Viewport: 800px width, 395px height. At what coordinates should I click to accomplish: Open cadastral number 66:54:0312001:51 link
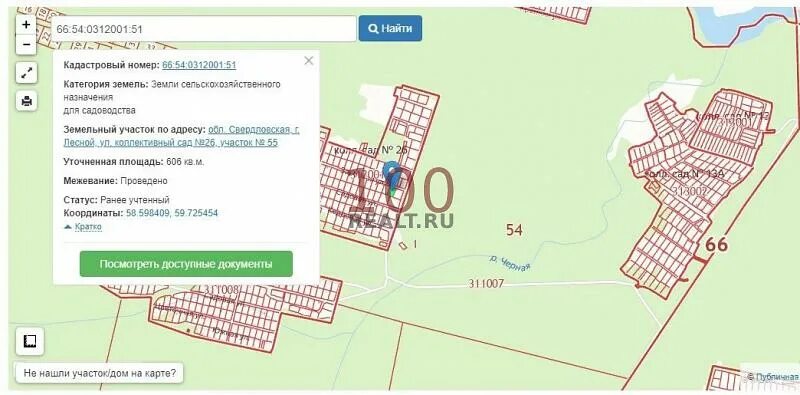[199, 65]
